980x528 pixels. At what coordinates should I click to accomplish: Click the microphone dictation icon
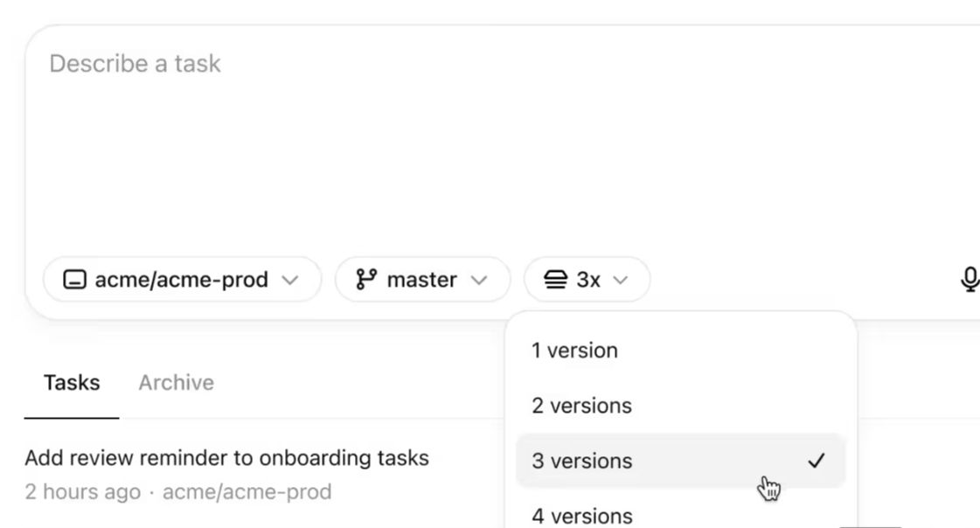pyautogui.click(x=969, y=280)
